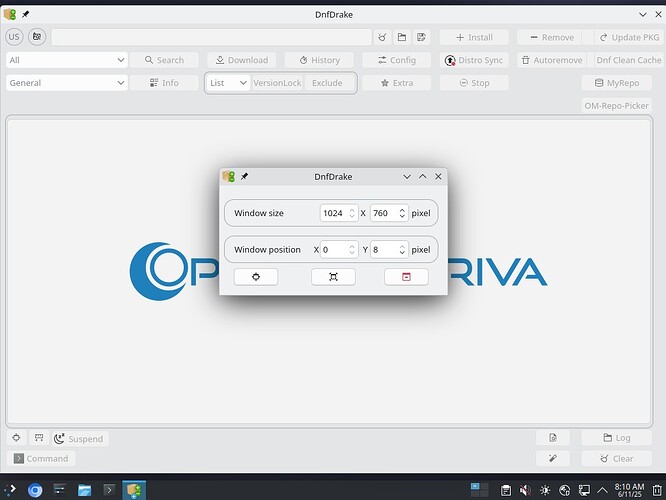Screen dimensions: 666x500
Task: Click Update PKG button
Action: tap(629, 37)
